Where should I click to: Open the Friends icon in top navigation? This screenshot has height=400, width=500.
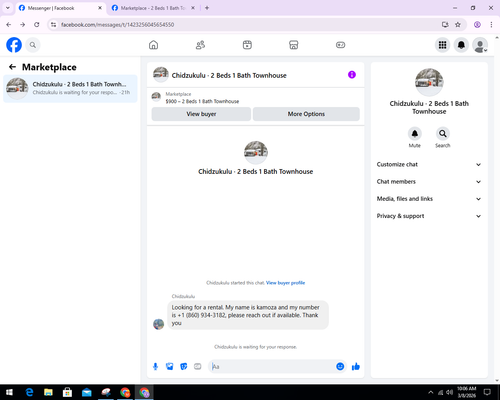(x=200, y=45)
